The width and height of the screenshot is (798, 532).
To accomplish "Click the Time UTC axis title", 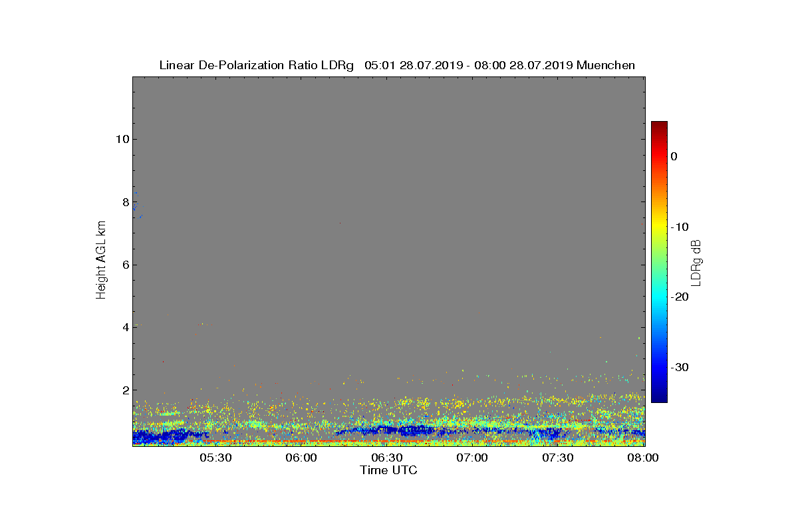I will (x=389, y=470).
